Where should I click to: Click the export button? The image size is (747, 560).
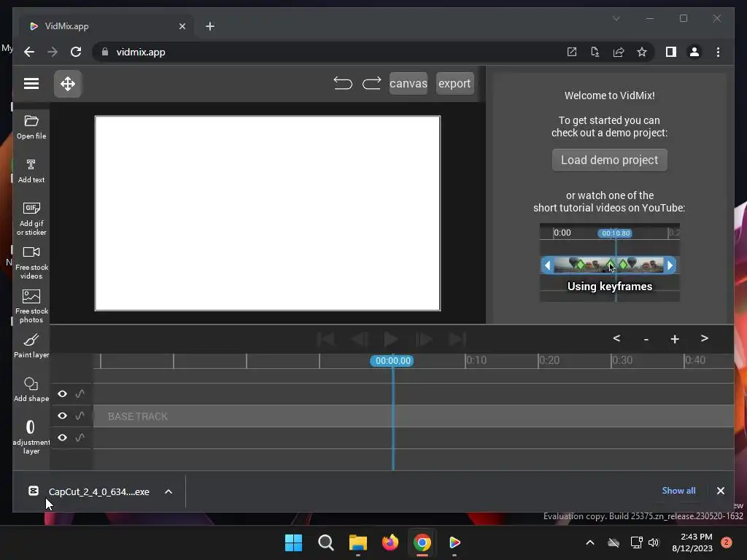pyautogui.click(x=454, y=83)
